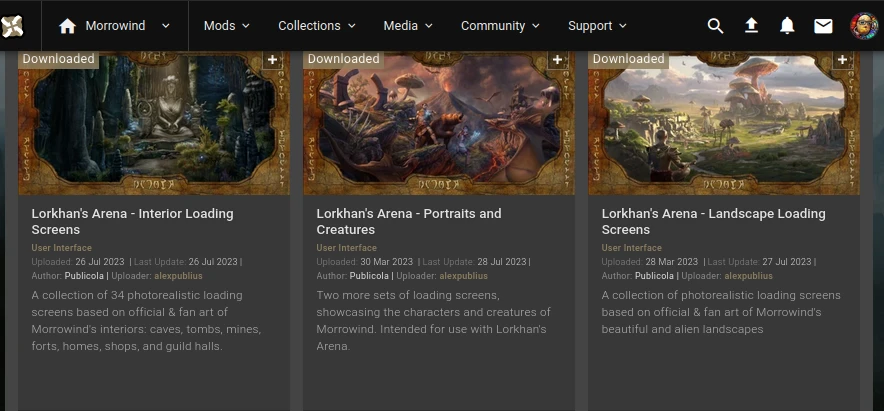Click plus icon on Landscape Loading Screens card
The image size is (884, 411).
pos(842,60)
